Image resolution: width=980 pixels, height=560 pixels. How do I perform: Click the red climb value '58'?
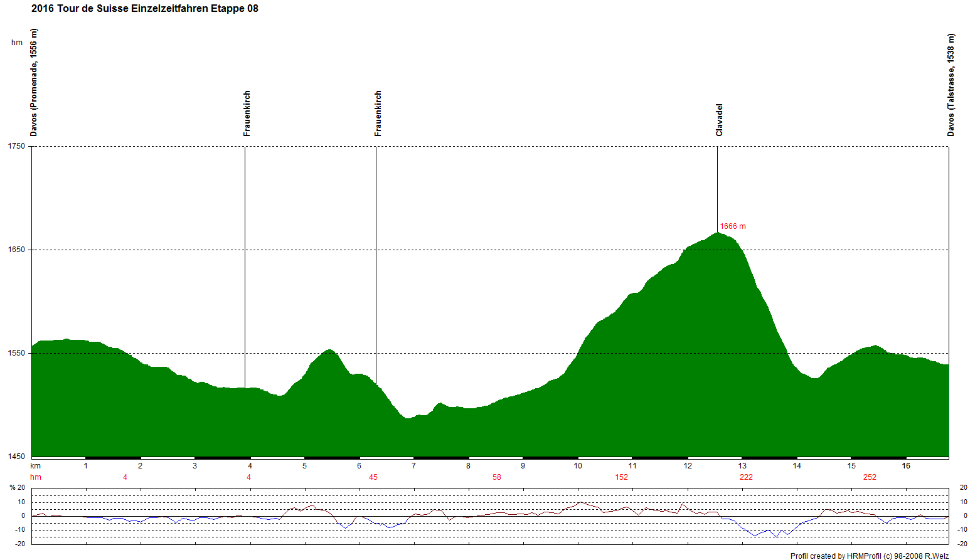coord(497,477)
